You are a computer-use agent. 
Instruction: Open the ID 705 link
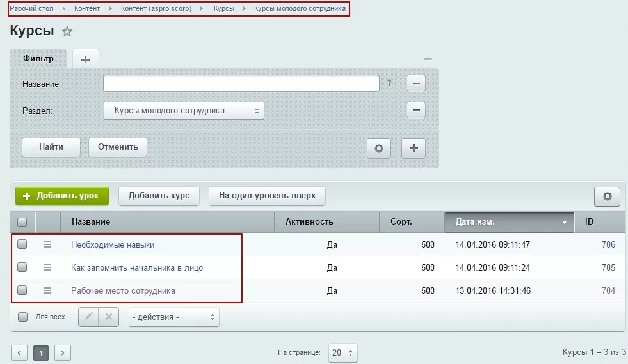click(608, 267)
